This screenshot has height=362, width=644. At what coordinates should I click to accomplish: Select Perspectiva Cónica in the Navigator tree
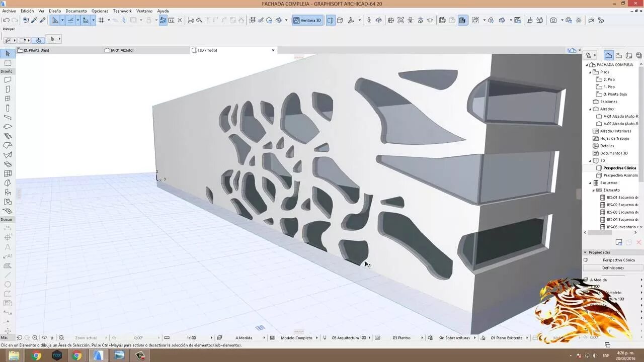(619, 168)
